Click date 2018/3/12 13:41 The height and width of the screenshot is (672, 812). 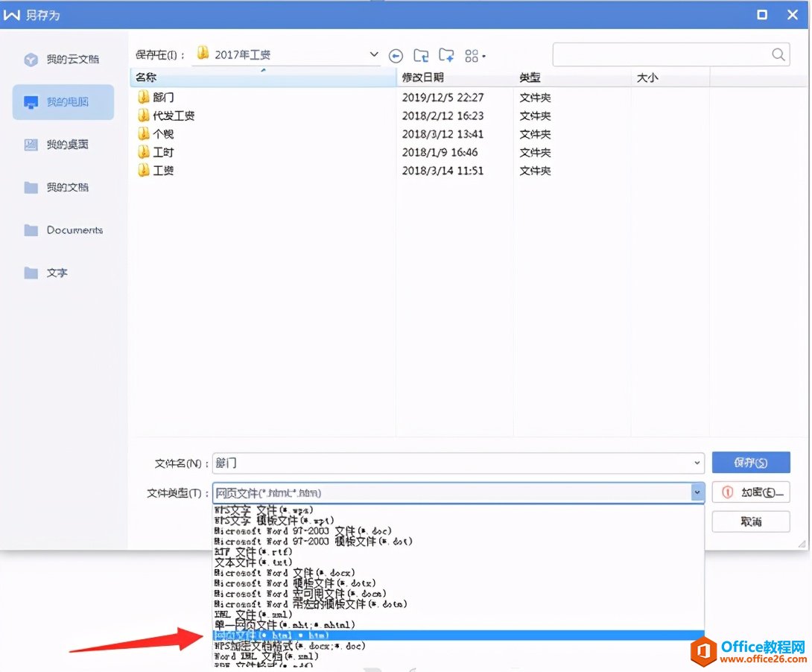coord(443,134)
